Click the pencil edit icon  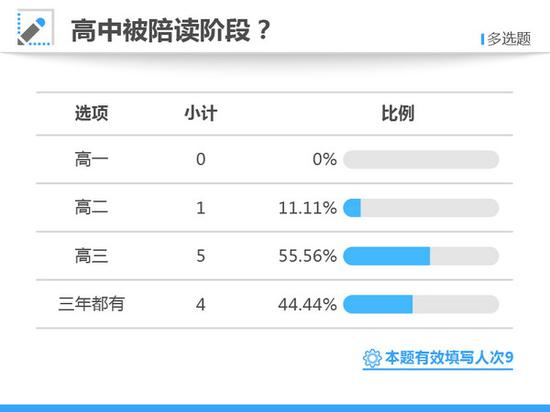click(x=35, y=28)
